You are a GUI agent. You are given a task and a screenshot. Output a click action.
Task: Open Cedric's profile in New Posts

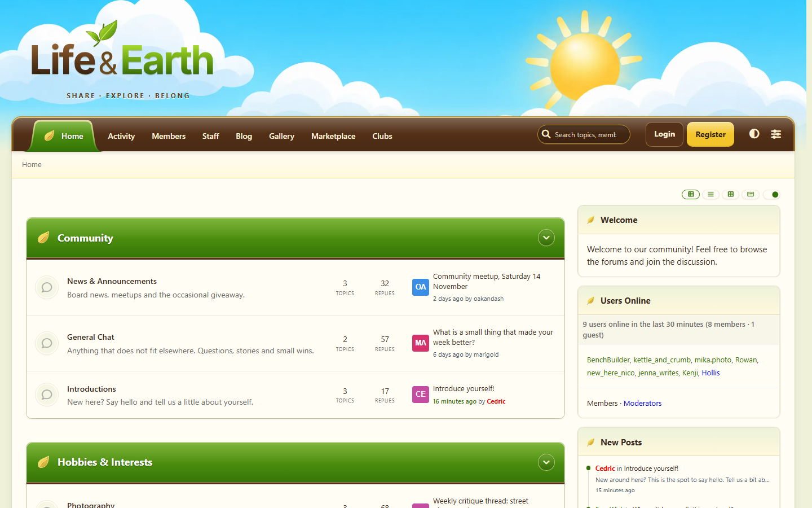[605, 468]
